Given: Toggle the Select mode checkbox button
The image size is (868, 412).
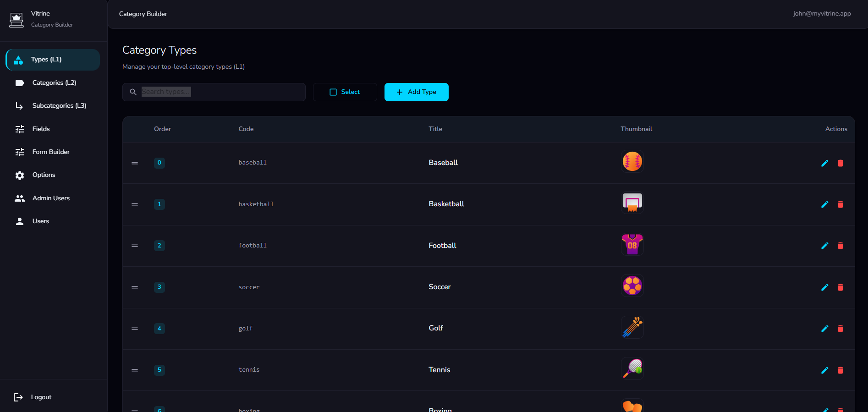Looking at the screenshot, I should point(345,92).
